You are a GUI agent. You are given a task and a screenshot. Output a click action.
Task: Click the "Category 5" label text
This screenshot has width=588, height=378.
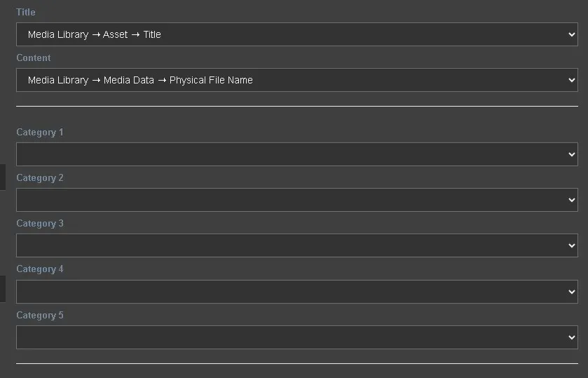tap(40, 315)
